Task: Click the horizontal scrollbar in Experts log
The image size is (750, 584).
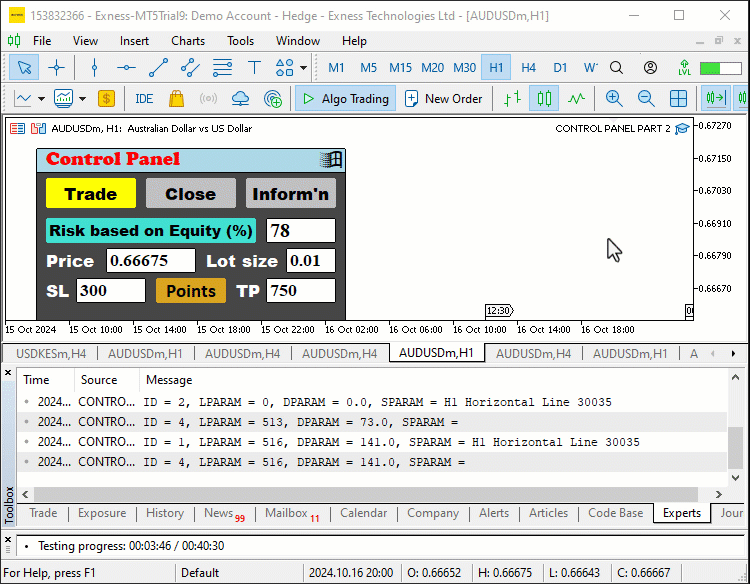Action: coord(365,494)
